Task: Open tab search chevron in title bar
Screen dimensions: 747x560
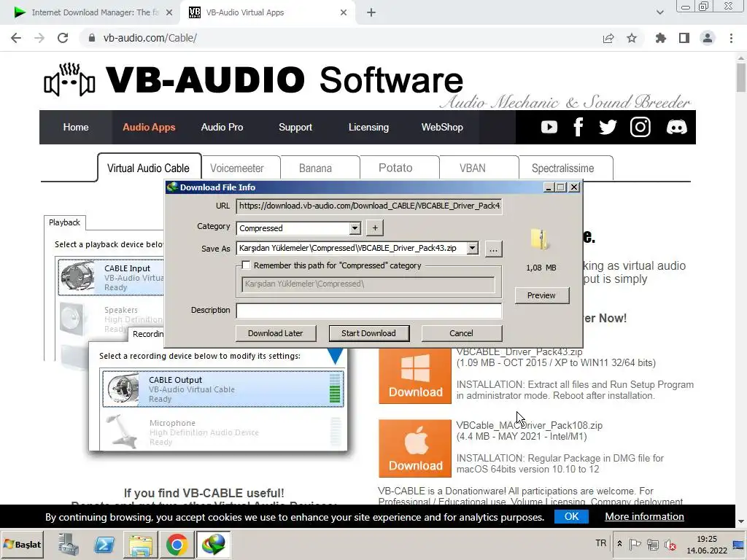Action: [x=659, y=12]
